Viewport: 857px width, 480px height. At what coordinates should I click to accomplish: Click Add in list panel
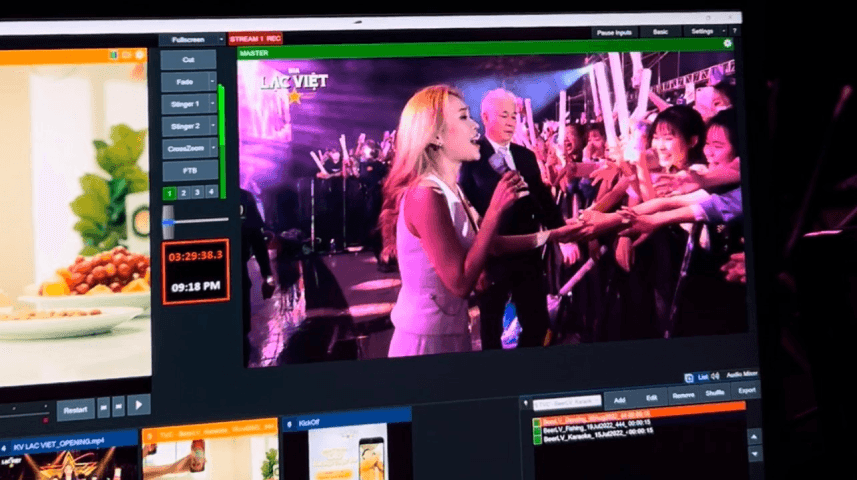pos(619,400)
